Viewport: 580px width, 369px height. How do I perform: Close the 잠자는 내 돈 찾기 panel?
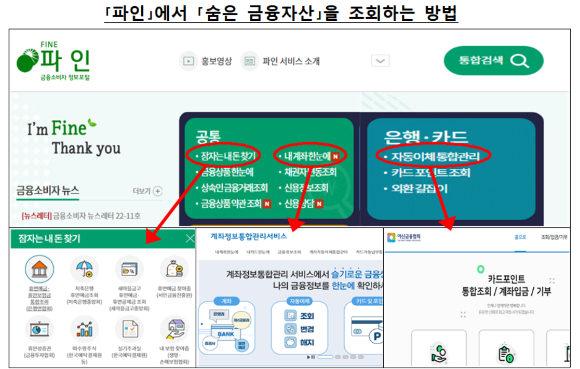190,238
